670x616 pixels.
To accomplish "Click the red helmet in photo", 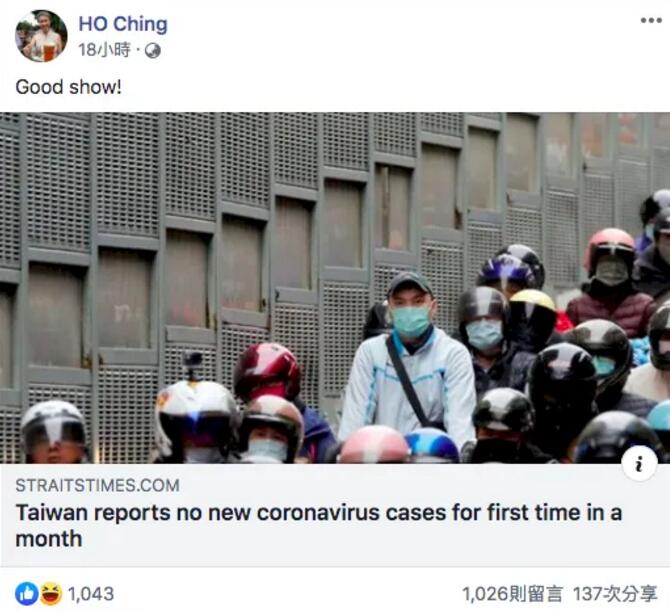I will click(x=267, y=372).
